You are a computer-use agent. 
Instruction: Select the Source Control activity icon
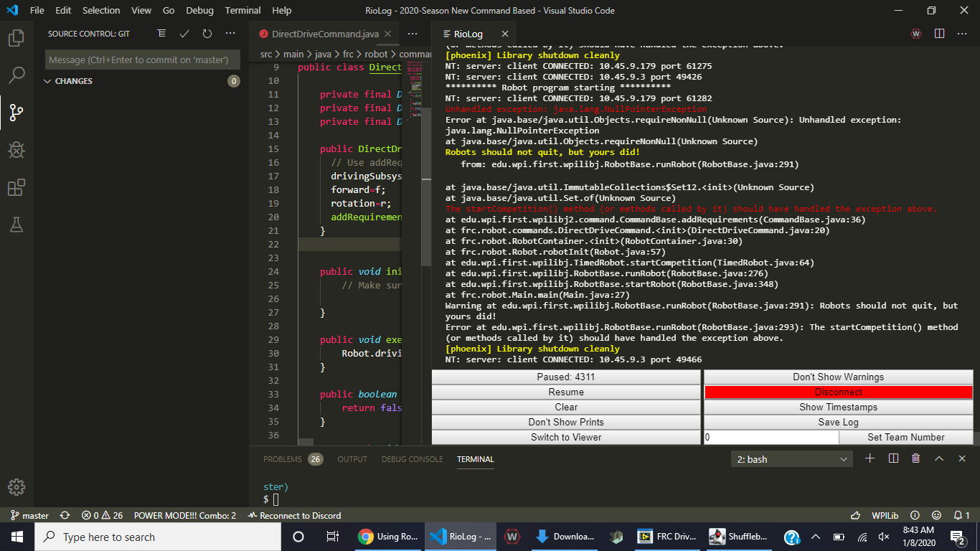pyautogui.click(x=17, y=112)
